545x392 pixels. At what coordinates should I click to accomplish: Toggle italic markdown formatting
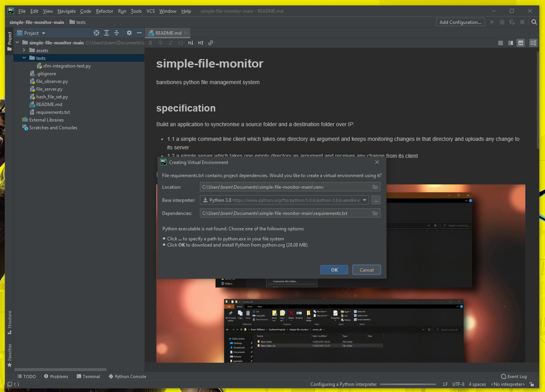(x=171, y=43)
